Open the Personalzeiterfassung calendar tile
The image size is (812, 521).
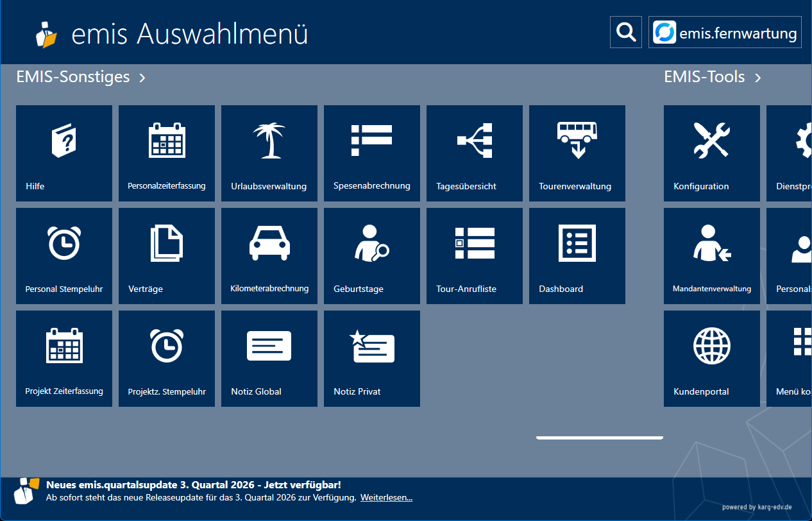(167, 153)
